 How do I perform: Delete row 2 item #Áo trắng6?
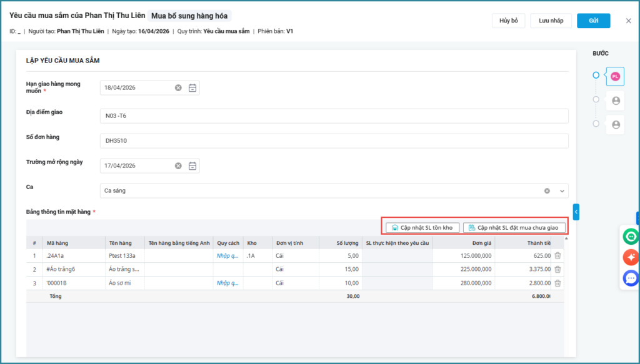tap(557, 269)
